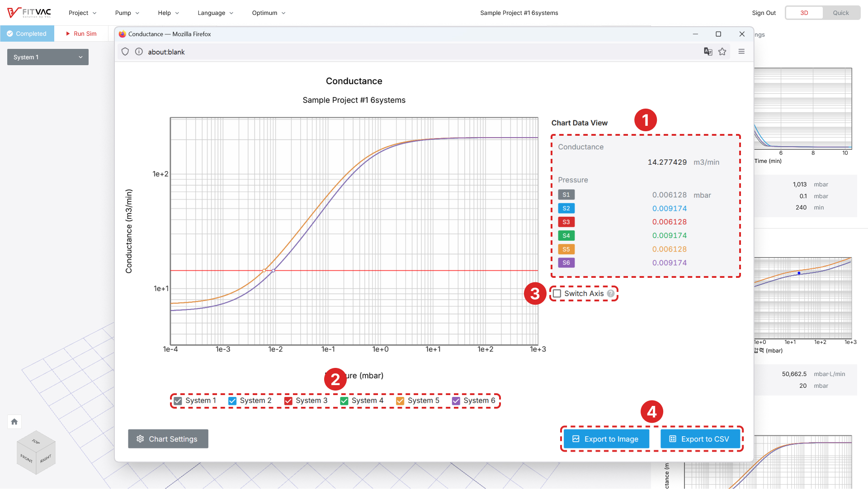This screenshot has width=868, height=491.
Task: Open the Pump menu
Action: (127, 13)
